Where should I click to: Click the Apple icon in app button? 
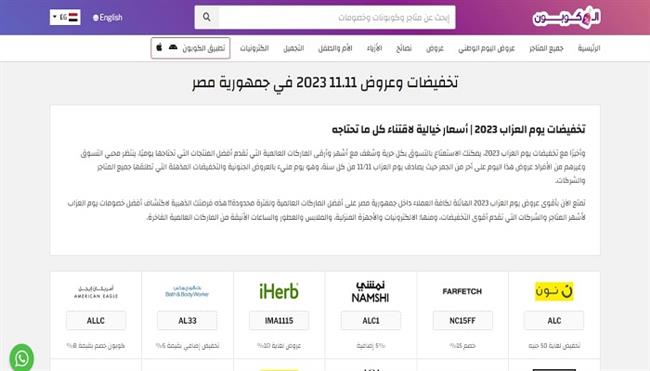tap(159, 48)
